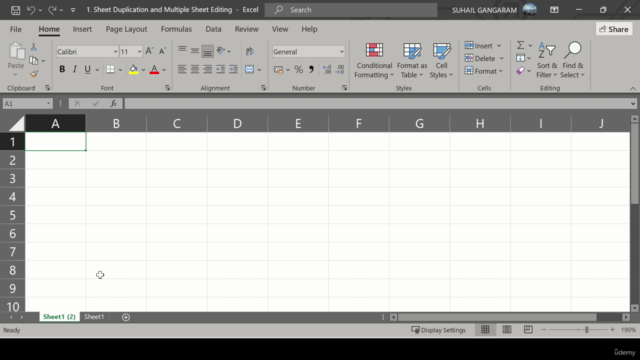Click the Orientation text angle icon

(x=221, y=51)
